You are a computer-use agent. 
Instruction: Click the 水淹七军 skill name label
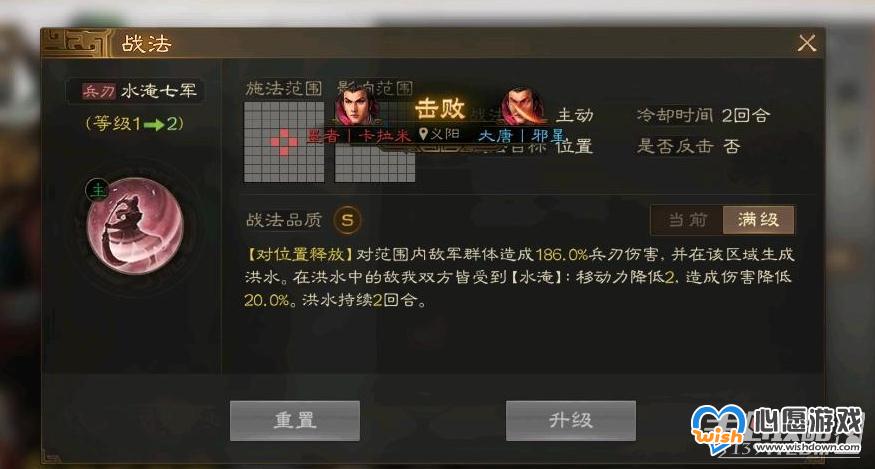coord(158,91)
